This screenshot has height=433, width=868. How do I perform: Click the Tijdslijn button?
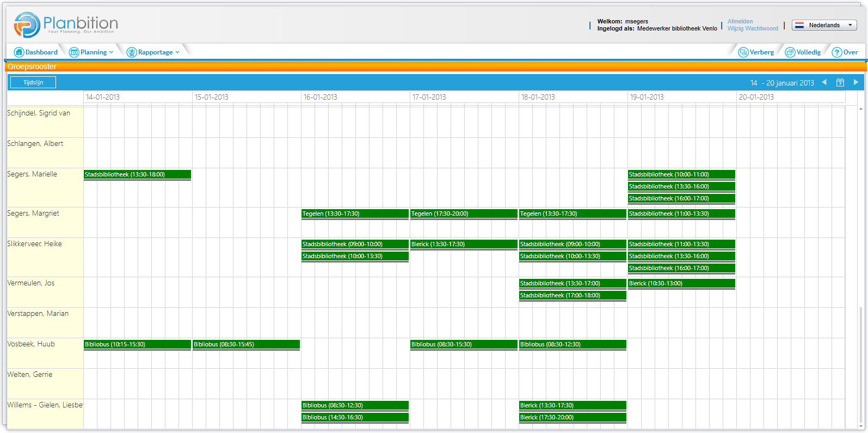coord(33,82)
